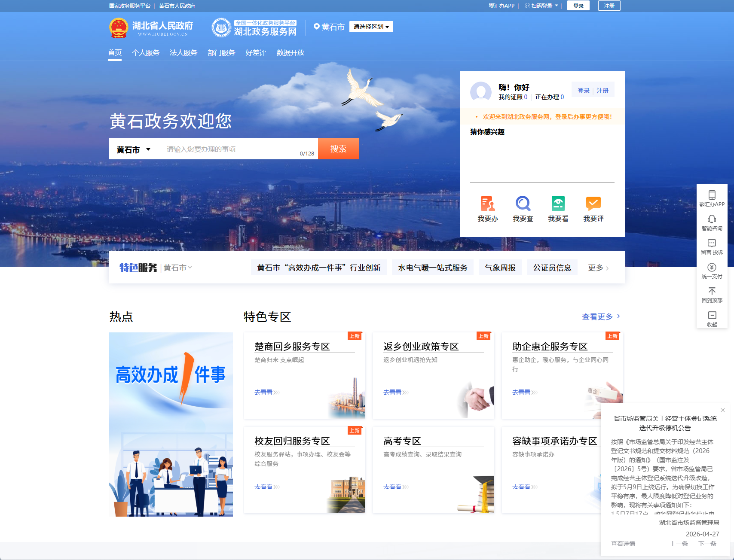The image size is (734, 560).
Task: Switch to the 首页 tab
Action: [115, 52]
